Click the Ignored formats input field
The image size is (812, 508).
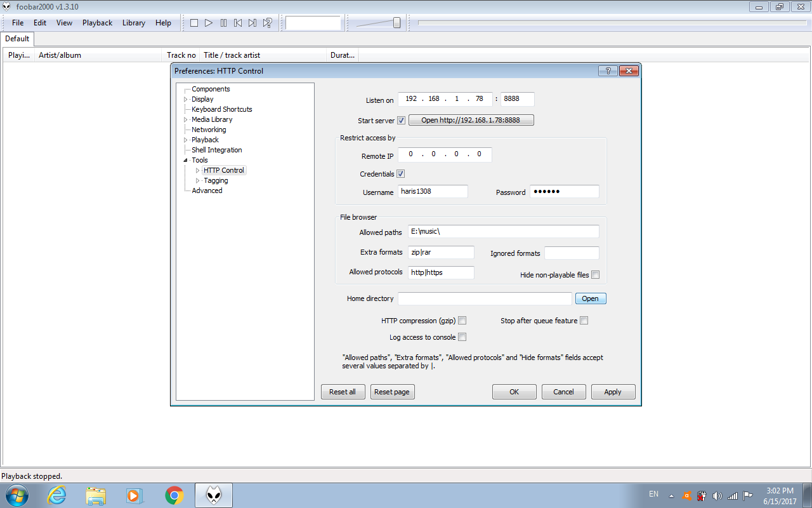(572, 253)
